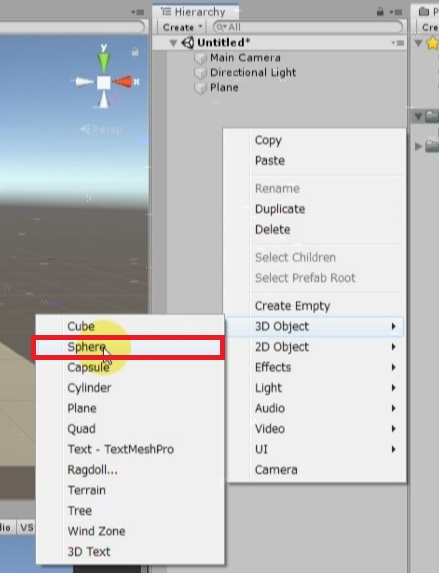Expand the Video submenu
The width and height of the screenshot is (439, 573).
[x=315, y=429]
